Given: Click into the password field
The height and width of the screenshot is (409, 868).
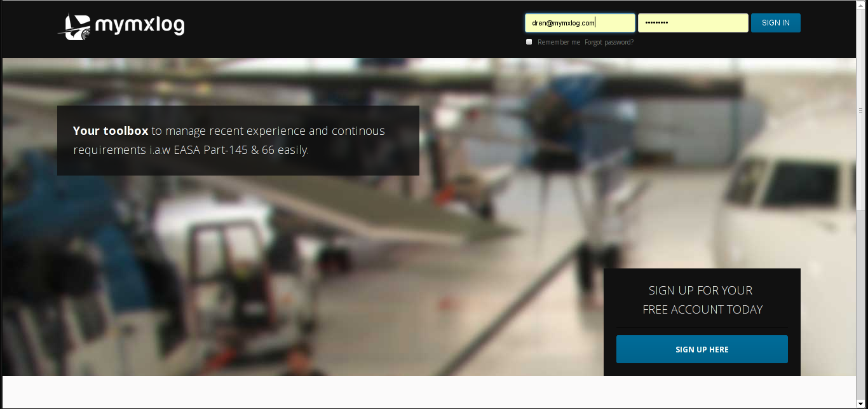Looking at the screenshot, I should coord(693,23).
